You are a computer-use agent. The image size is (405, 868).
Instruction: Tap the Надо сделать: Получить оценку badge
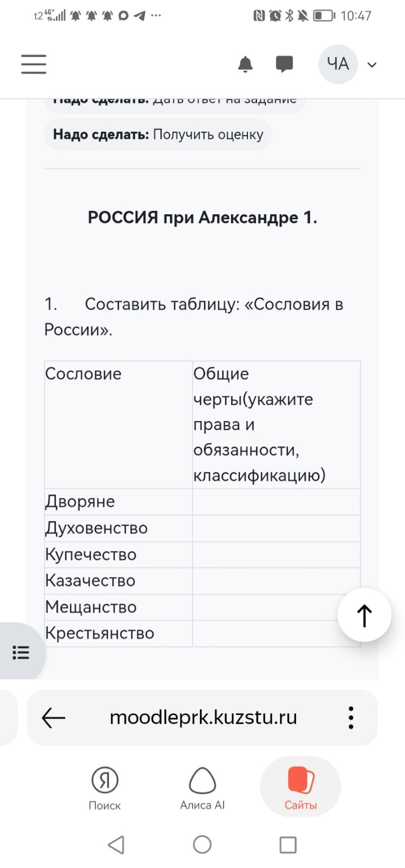click(x=157, y=134)
